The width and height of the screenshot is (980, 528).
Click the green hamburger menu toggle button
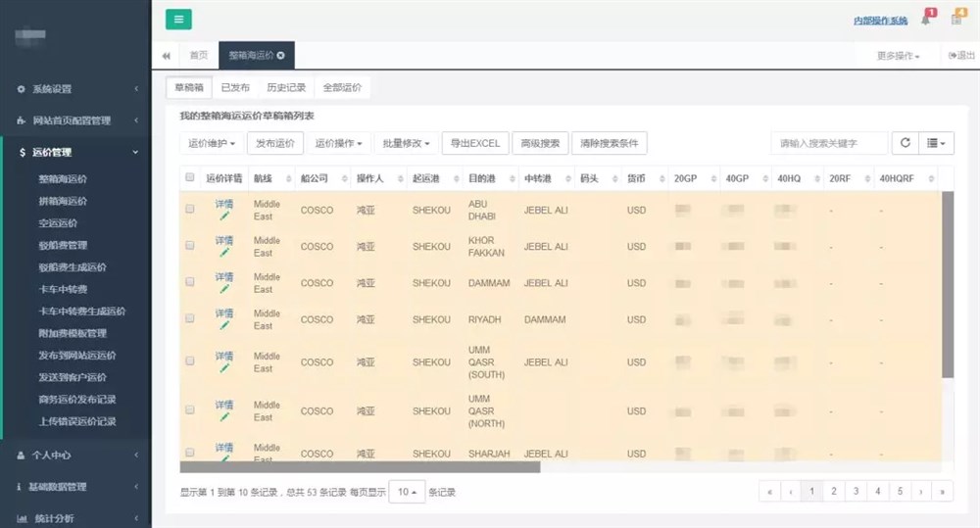click(x=178, y=20)
